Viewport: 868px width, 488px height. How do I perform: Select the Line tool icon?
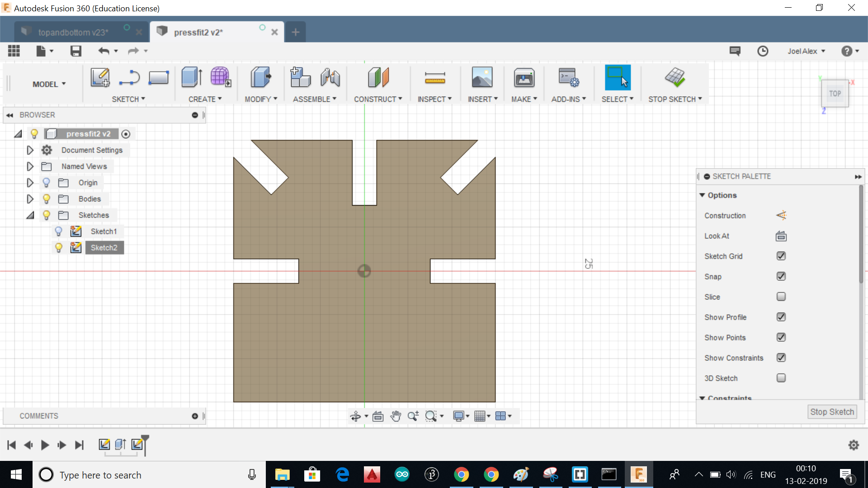click(x=129, y=77)
